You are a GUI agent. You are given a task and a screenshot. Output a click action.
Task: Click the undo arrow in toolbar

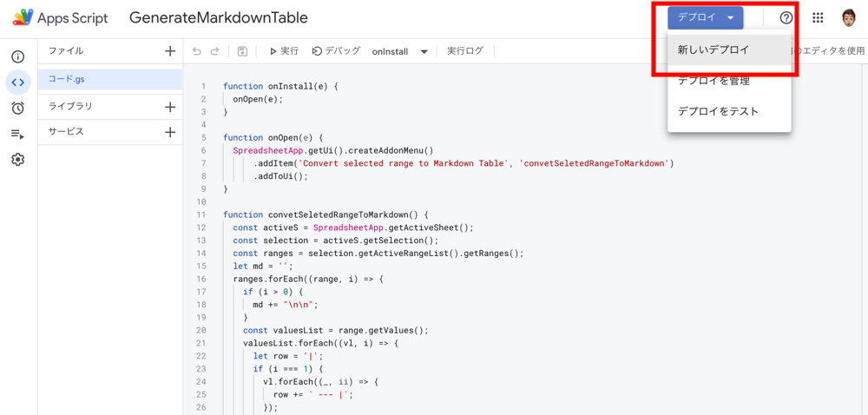click(197, 51)
